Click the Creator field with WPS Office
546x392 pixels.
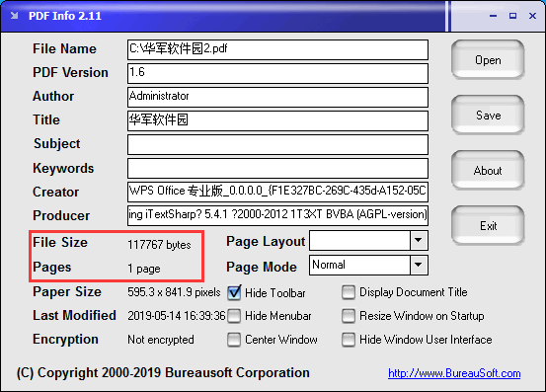pos(277,192)
